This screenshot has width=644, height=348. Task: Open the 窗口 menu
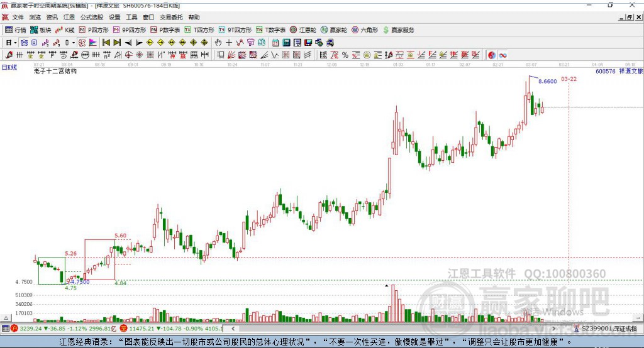(148, 17)
